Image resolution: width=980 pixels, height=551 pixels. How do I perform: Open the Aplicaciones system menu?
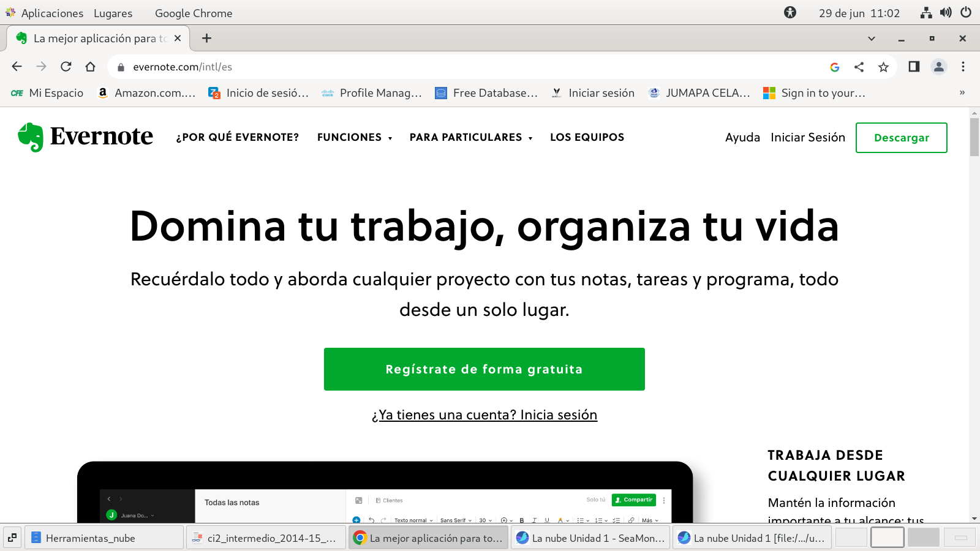click(x=52, y=13)
